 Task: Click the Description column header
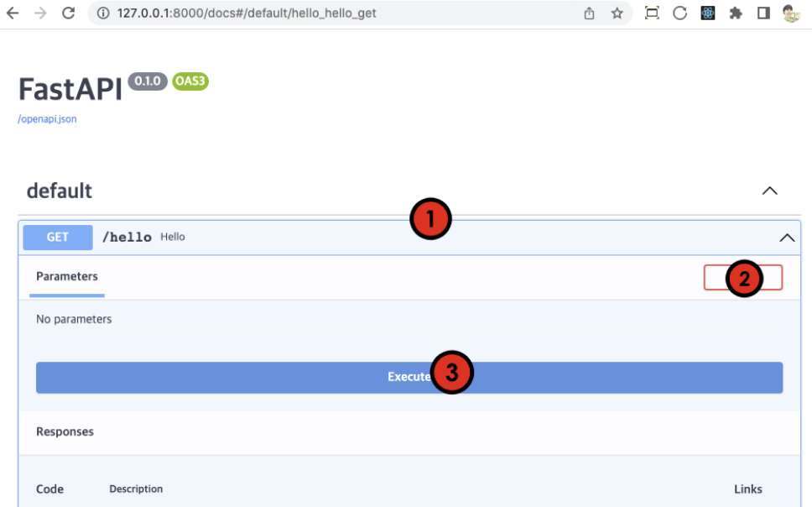[x=136, y=489]
